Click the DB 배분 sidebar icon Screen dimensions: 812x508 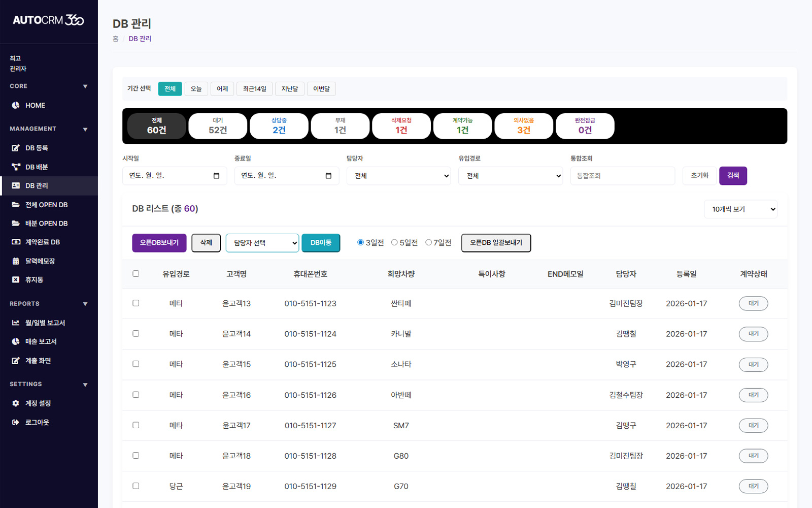pos(16,167)
